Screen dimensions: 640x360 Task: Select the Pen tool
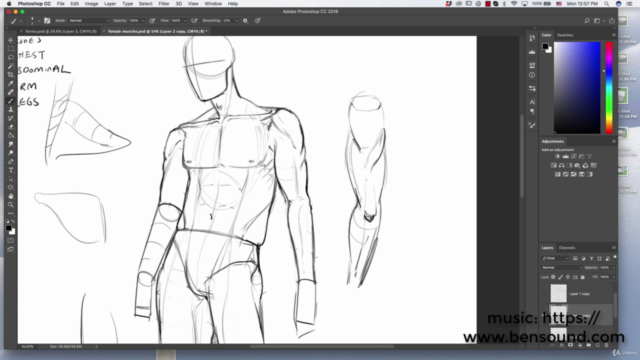click(x=11, y=162)
